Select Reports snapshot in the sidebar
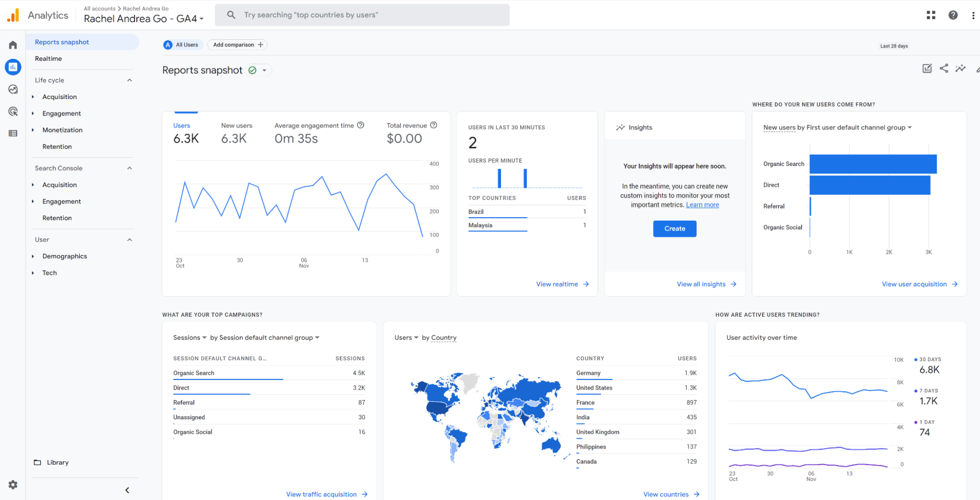This screenshot has height=500, width=980. pyautogui.click(x=82, y=42)
